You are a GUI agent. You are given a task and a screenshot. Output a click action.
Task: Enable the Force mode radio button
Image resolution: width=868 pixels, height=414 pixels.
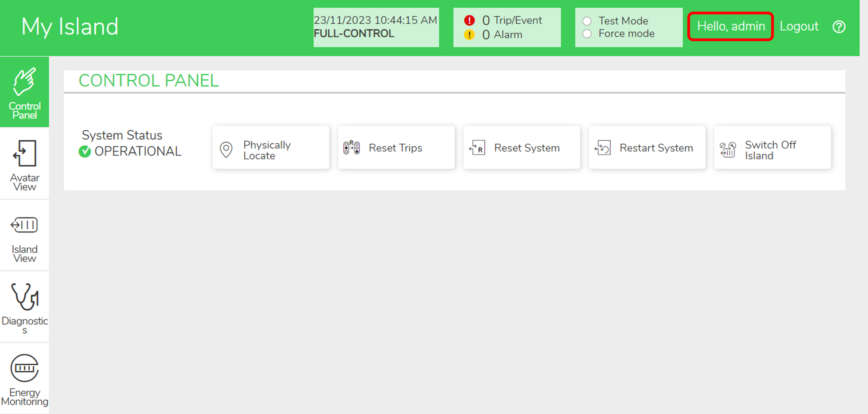click(587, 34)
